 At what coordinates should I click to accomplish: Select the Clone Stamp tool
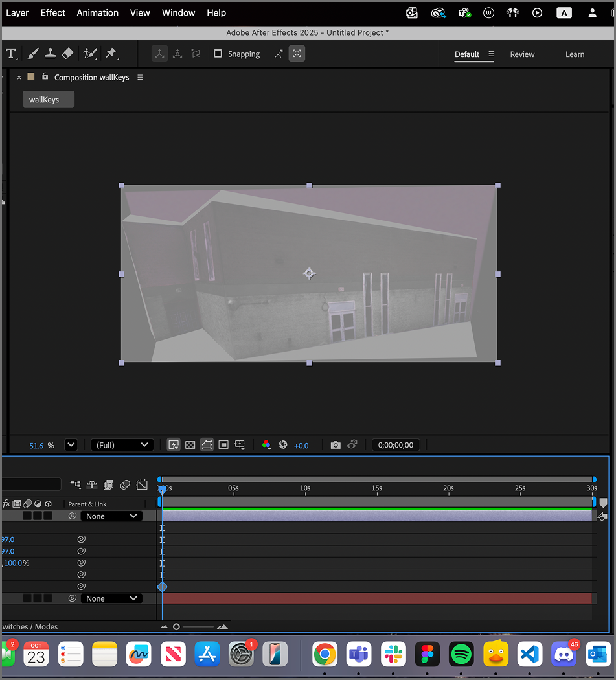51,53
